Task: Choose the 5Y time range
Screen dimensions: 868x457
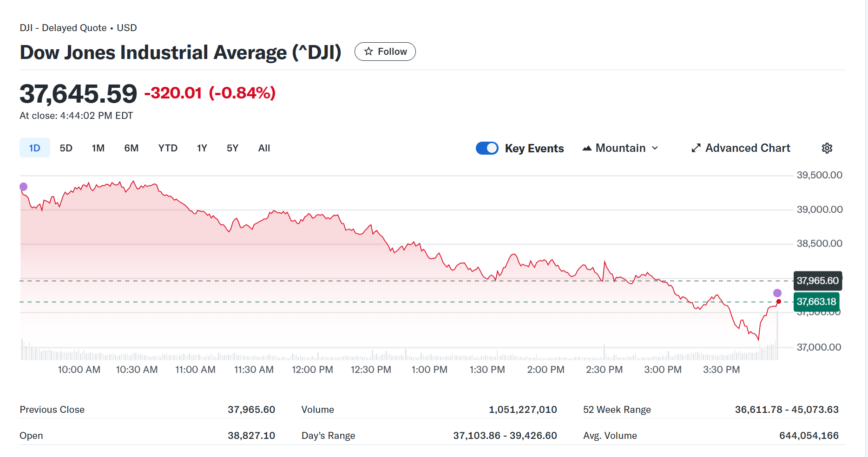Action: [232, 148]
